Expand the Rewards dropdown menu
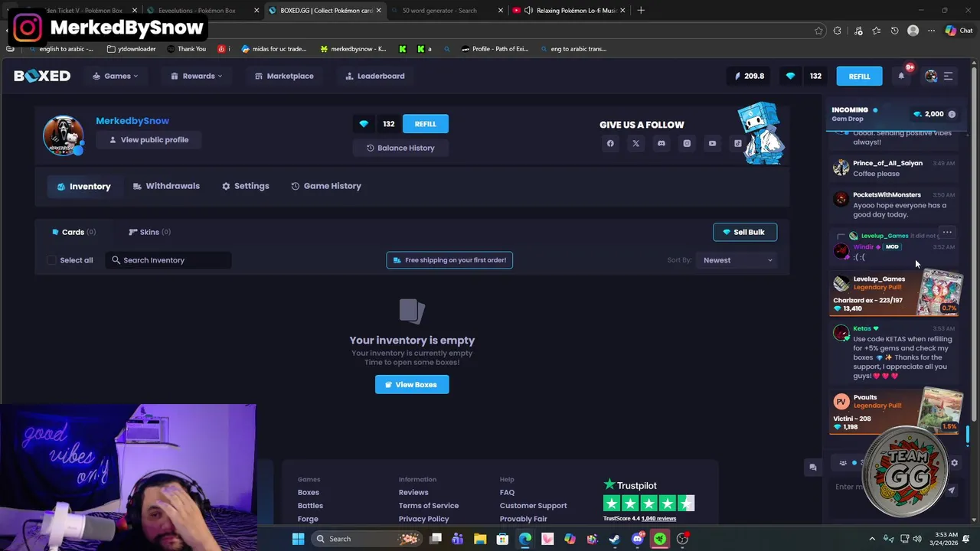980x551 pixels. click(x=197, y=76)
